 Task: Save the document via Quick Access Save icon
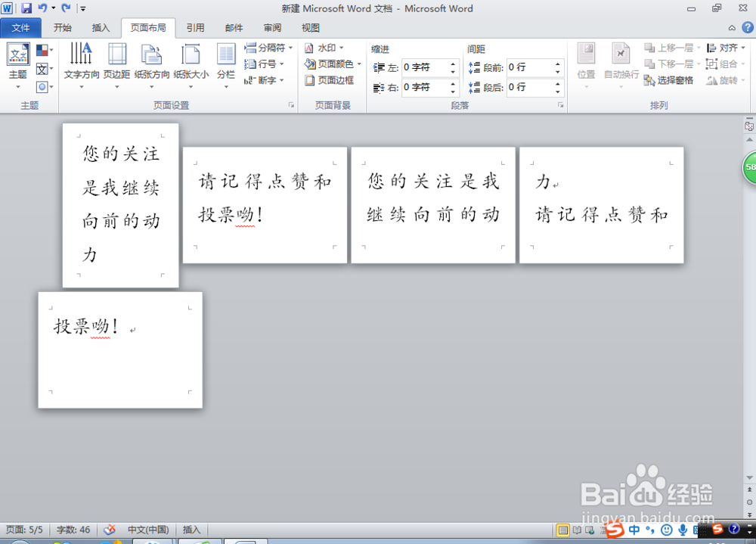pyautogui.click(x=26, y=7)
